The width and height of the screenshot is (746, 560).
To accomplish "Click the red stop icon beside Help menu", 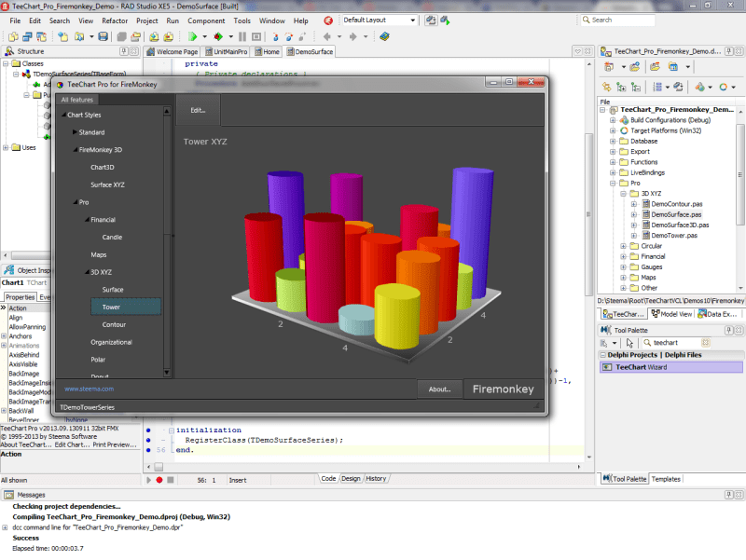I will pos(327,20).
